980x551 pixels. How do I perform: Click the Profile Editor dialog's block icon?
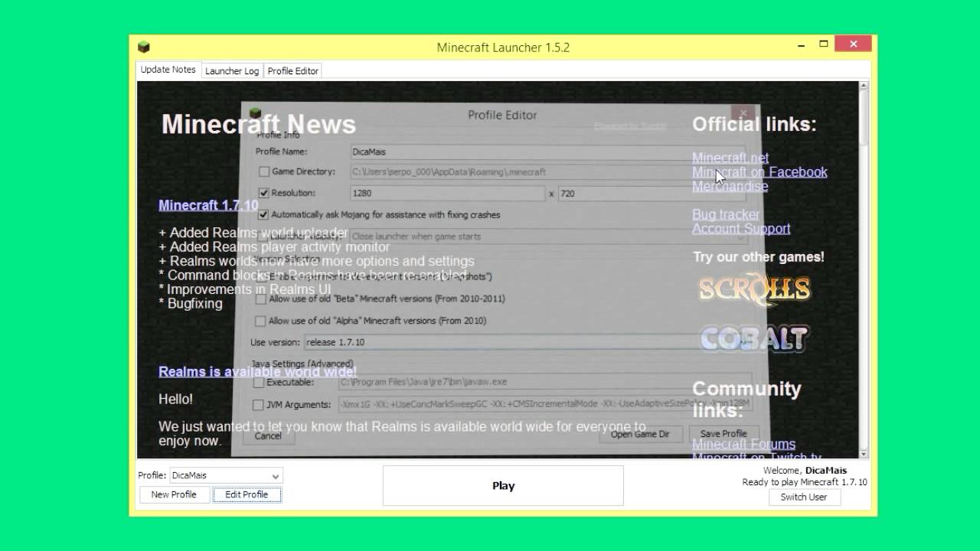(x=256, y=114)
